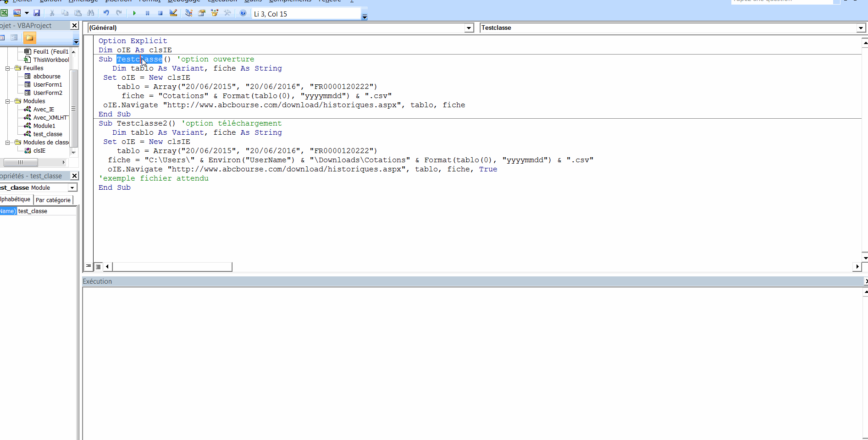
Task: Switch to Procedure View at bottom-left of code
Action: (x=88, y=266)
